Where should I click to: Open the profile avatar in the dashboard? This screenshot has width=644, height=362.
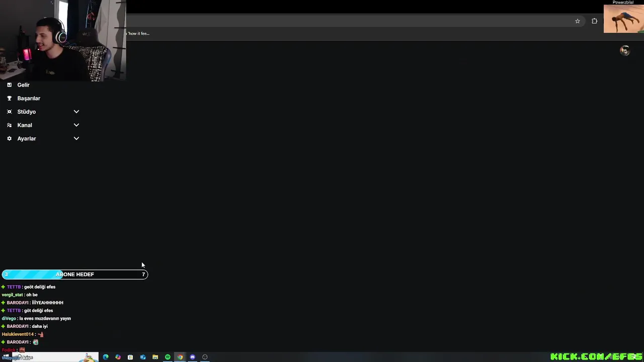click(x=625, y=50)
